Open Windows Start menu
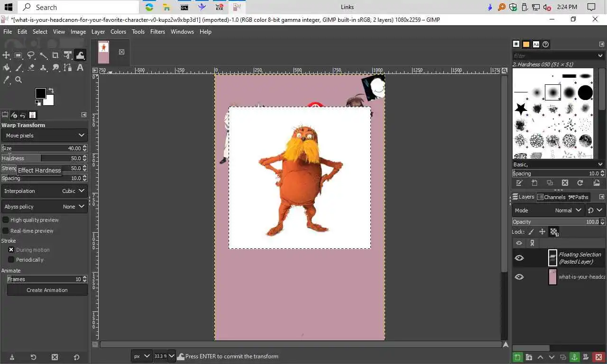607x364 pixels. [x=8, y=7]
